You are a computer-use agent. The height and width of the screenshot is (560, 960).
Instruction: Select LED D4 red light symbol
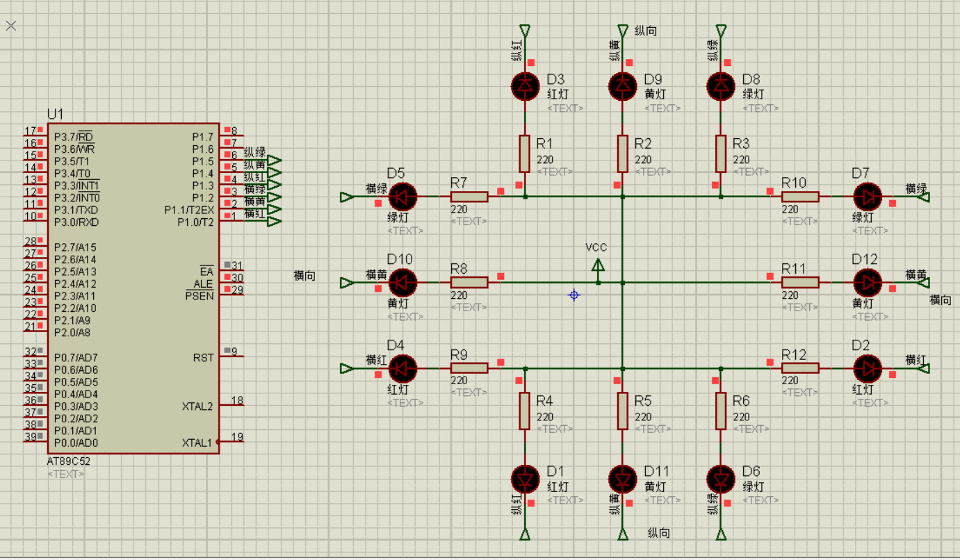coord(402,368)
